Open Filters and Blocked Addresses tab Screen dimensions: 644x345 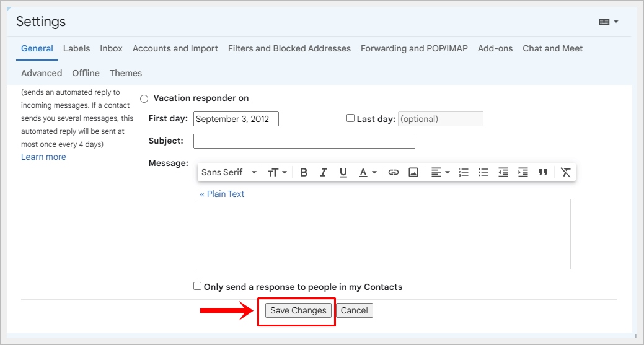289,48
